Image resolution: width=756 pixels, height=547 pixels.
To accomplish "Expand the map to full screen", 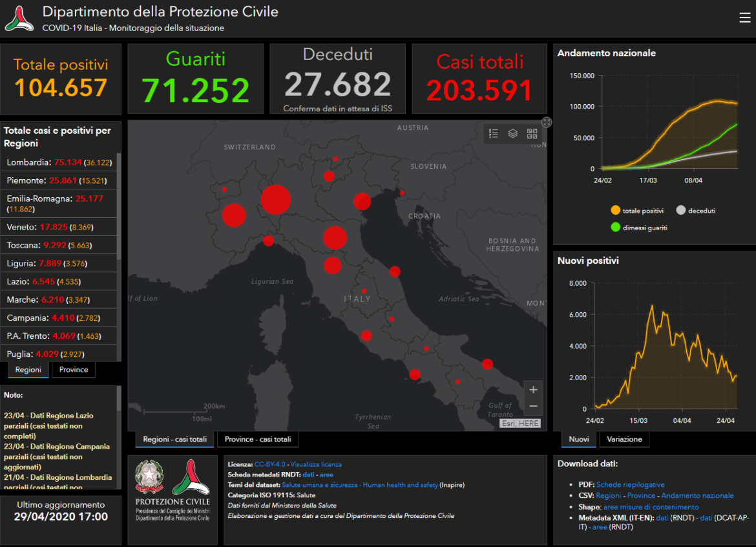I will (x=546, y=122).
